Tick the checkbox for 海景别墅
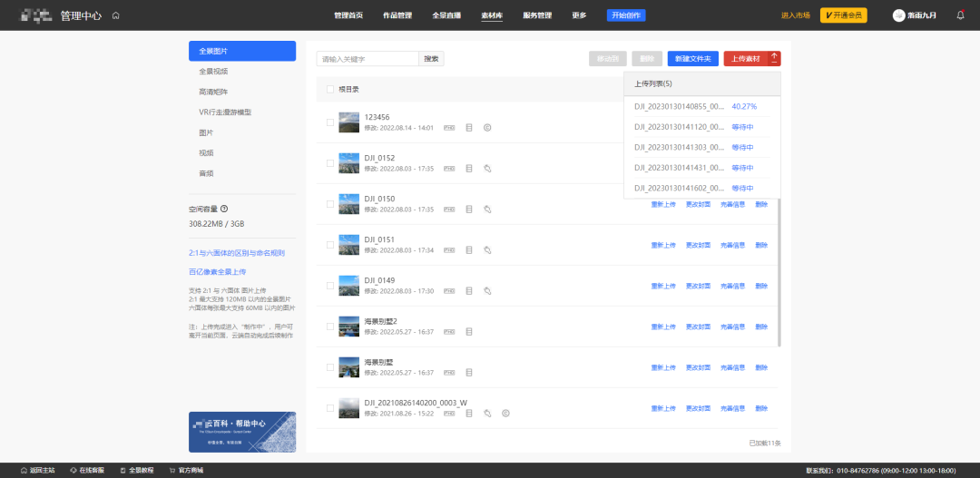980x478 pixels. tap(330, 367)
